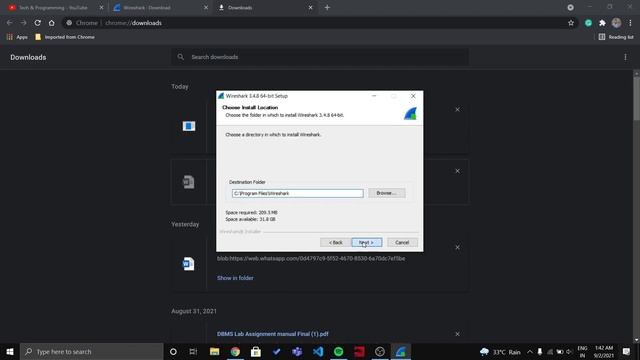The image size is (640, 360).
Task: Open a new Chrome tab
Action: [x=327, y=7]
